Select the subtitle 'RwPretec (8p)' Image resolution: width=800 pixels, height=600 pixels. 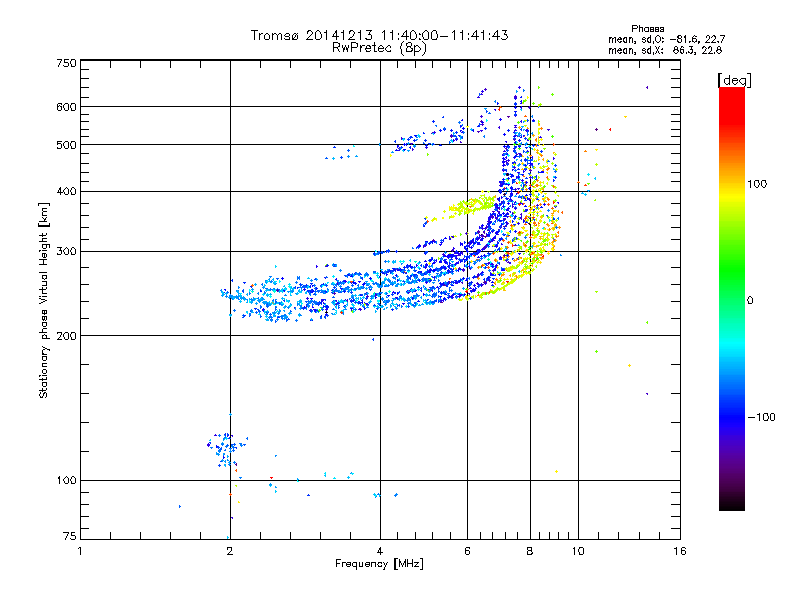coord(379,48)
